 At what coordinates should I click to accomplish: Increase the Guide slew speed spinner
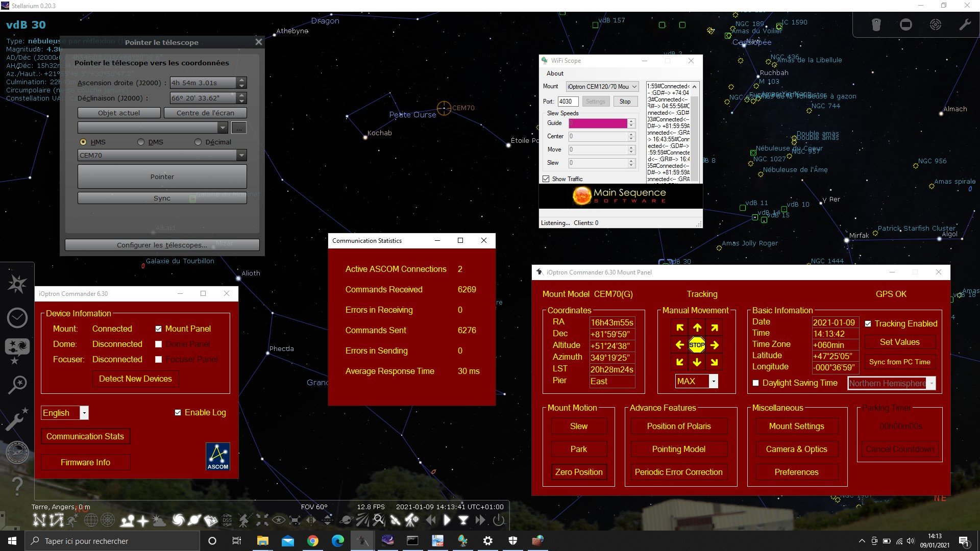coord(631,121)
